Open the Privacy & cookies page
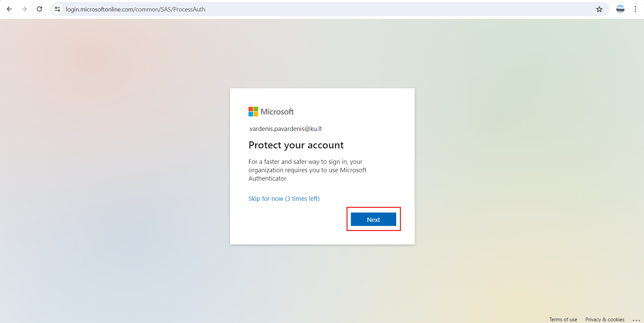The image size is (644, 323). pyautogui.click(x=604, y=319)
